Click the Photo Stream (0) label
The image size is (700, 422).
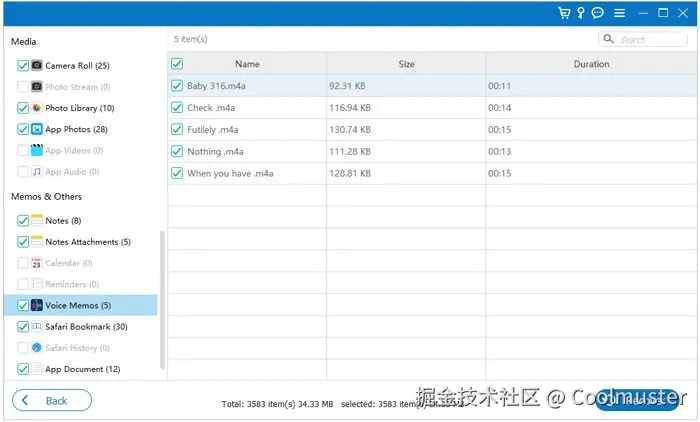tap(78, 87)
